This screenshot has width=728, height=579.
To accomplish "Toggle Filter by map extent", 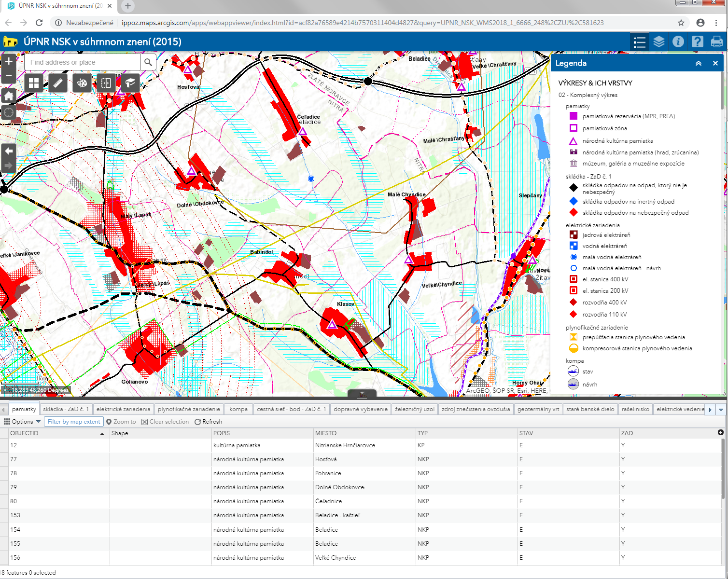I will [x=74, y=422].
